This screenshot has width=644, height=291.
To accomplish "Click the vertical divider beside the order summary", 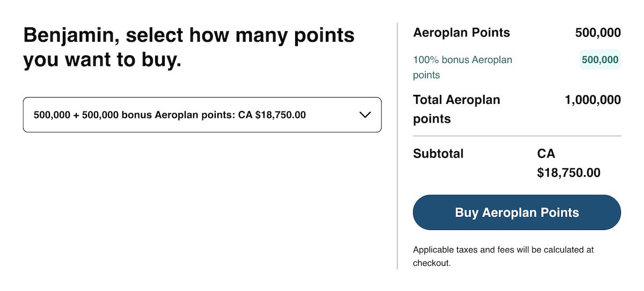I will [397, 146].
